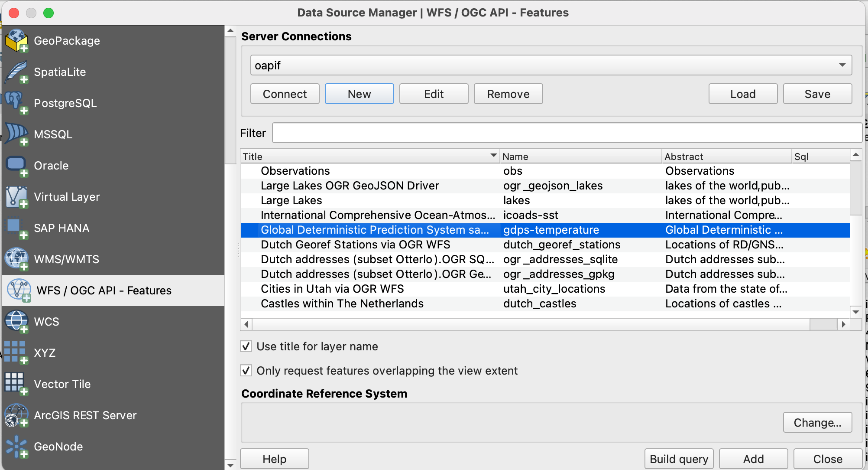The height and width of the screenshot is (470, 868).
Task: Toggle Use title for layer name
Action: coord(246,346)
